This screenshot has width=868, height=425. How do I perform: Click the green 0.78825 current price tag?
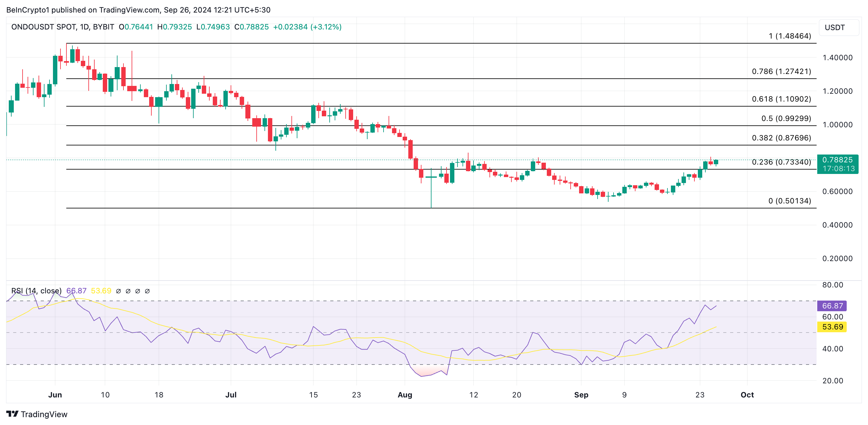pos(837,160)
